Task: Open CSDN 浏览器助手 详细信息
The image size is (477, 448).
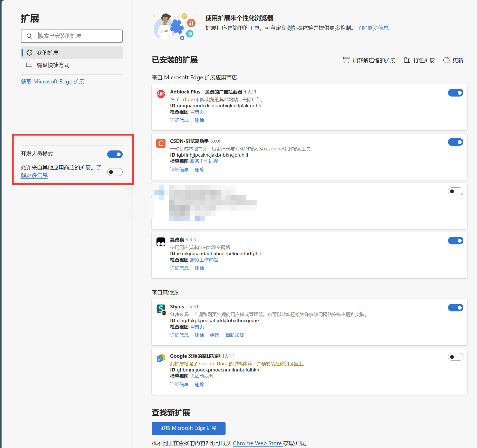Action: (179, 170)
